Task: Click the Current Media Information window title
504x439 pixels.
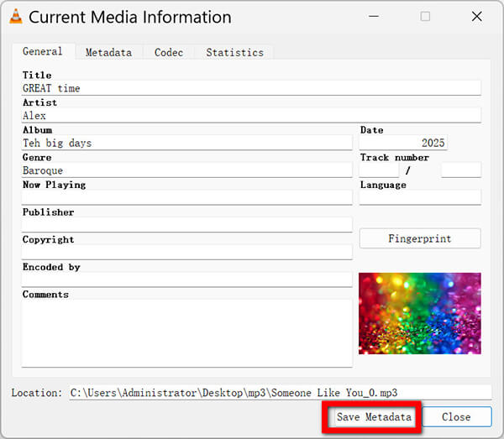Action: click(130, 17)
